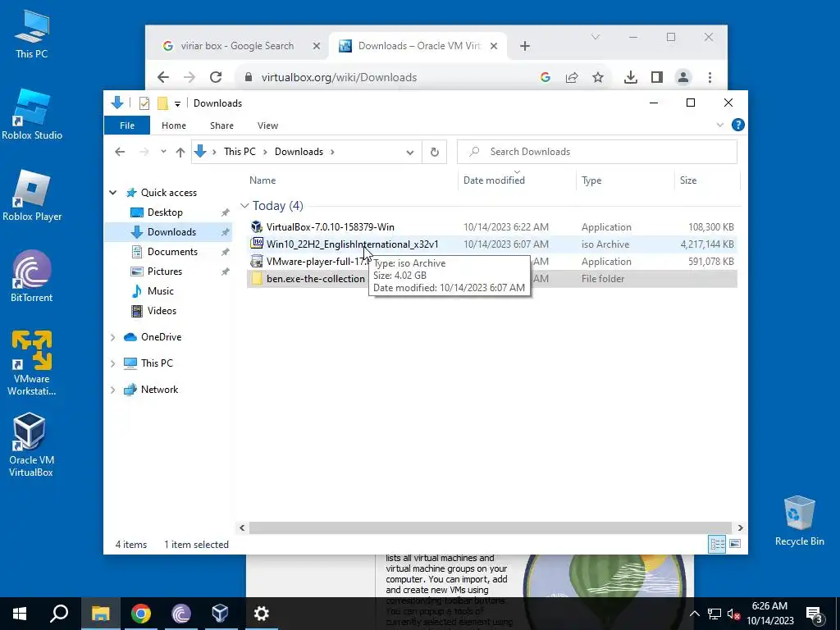Image resolution: width=840 pixels, height=630 pixels.
Task: Expand the Explorer ribbon chevron
Action: click(720, 125)
